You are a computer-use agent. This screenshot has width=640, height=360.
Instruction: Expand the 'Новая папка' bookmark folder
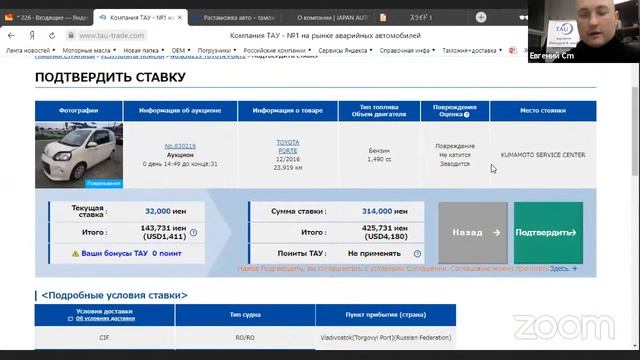pos(144,50)
